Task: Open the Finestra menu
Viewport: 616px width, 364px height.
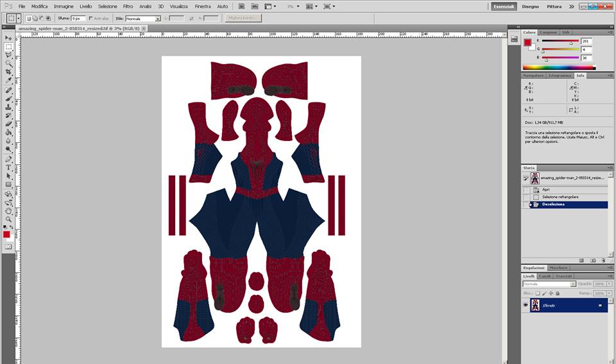Action: [x=203, y=6]
